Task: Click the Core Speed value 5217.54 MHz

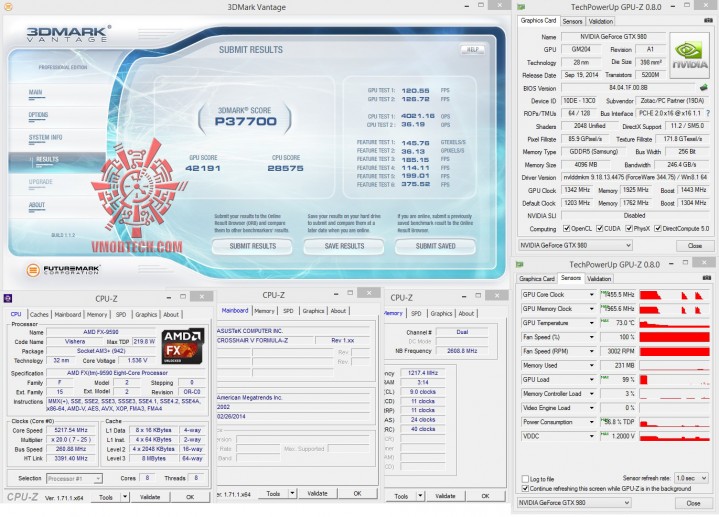Action: pyautogui.click(x=71, y=430)
